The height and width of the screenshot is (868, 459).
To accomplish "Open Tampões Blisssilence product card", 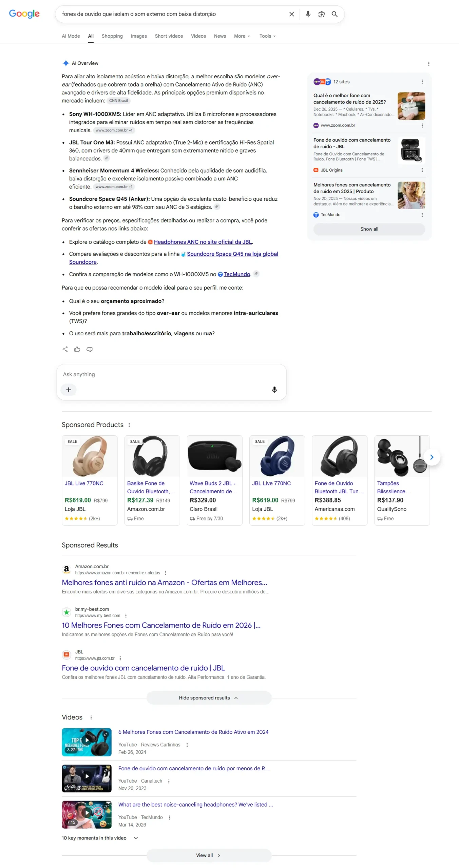I will pos(402,480).
